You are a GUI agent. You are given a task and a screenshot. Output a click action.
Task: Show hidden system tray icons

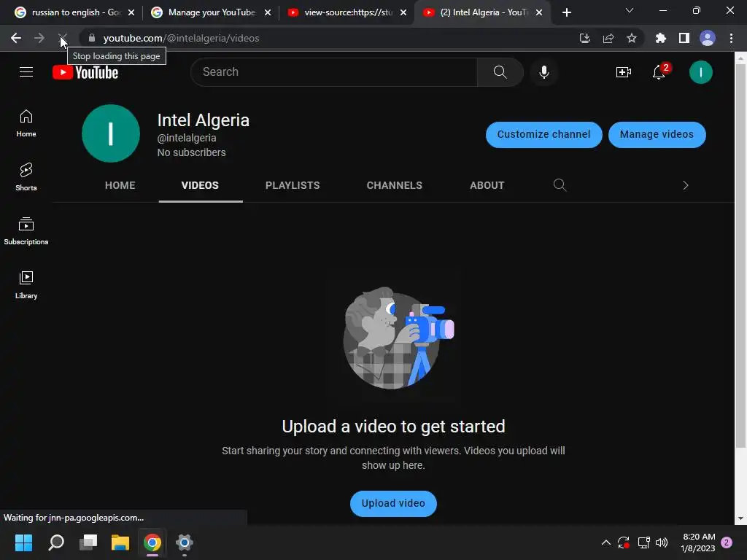(606, 542)
